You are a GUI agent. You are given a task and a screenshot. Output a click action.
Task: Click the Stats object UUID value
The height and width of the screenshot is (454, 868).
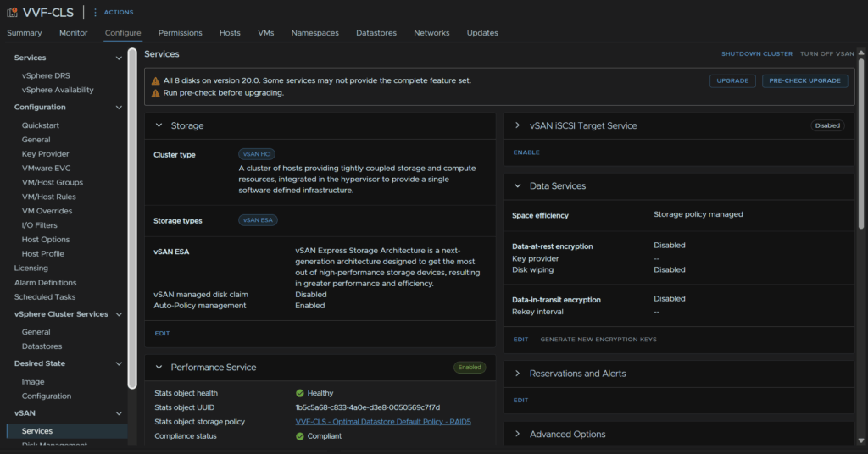click(368, 407)
